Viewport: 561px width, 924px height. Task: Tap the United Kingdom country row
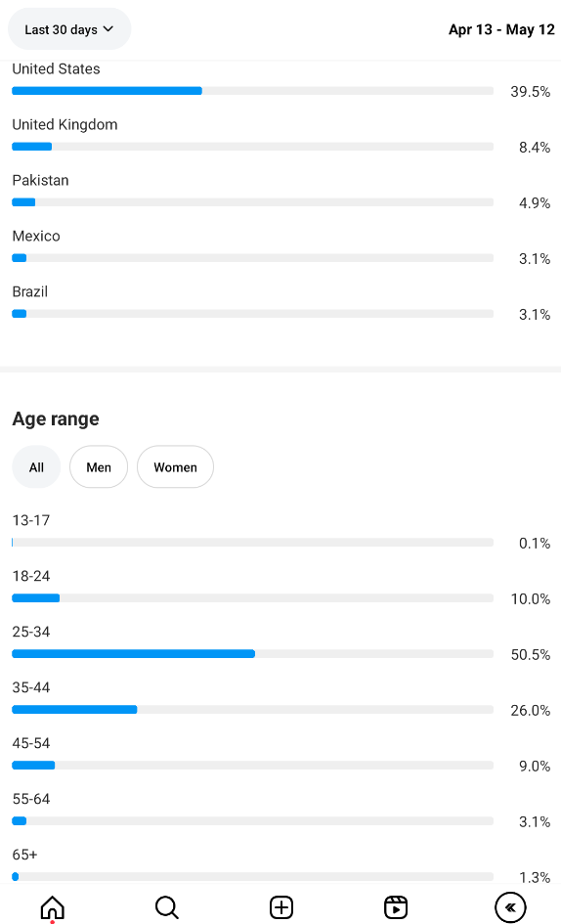point(281,136)
